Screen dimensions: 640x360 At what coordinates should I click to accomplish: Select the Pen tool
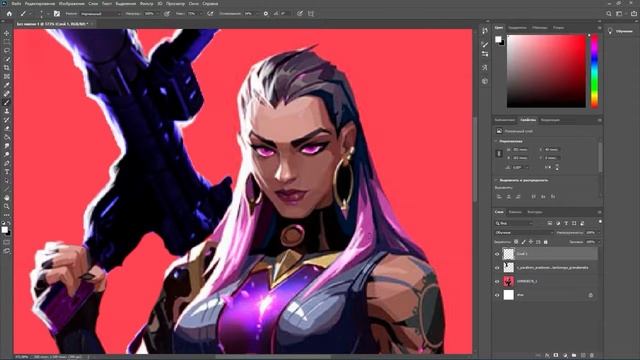click(x=7, y=163)
